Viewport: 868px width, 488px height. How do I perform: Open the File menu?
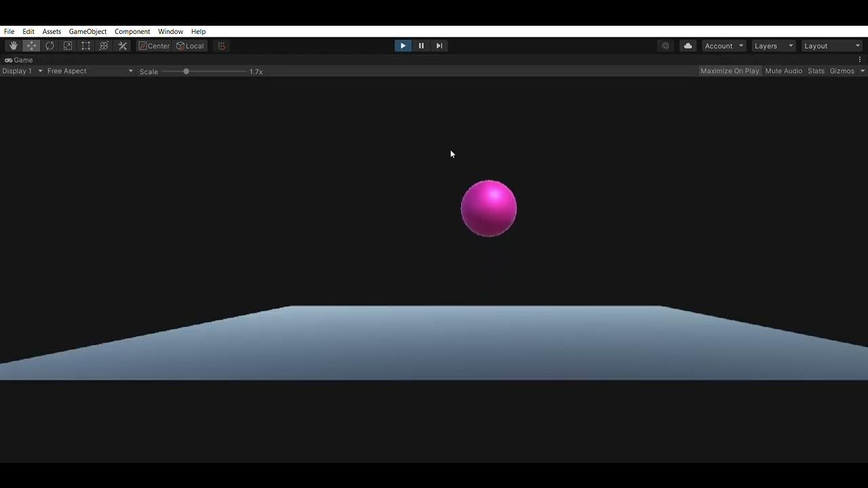(x=9, y=31)
